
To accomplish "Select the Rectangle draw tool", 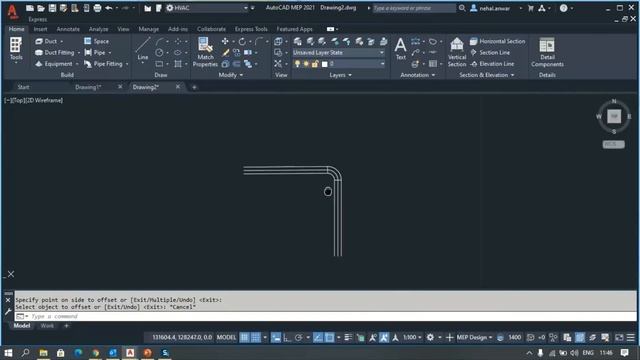I will point(159,64).
